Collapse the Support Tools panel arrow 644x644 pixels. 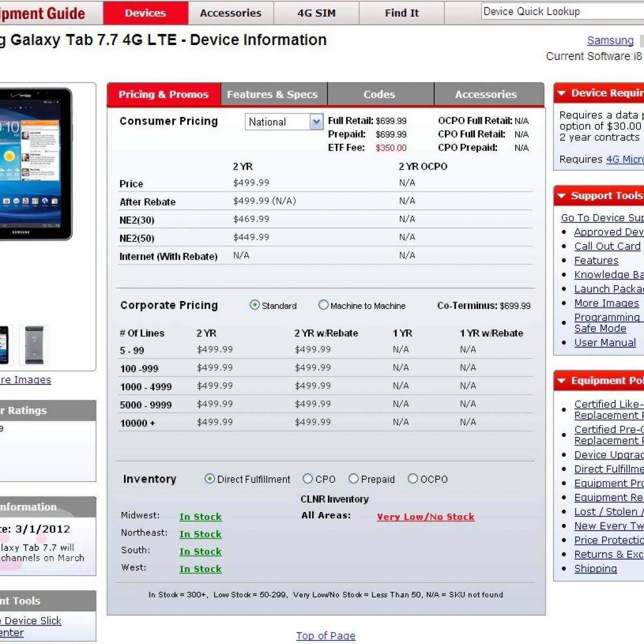(x=561, y=196)
